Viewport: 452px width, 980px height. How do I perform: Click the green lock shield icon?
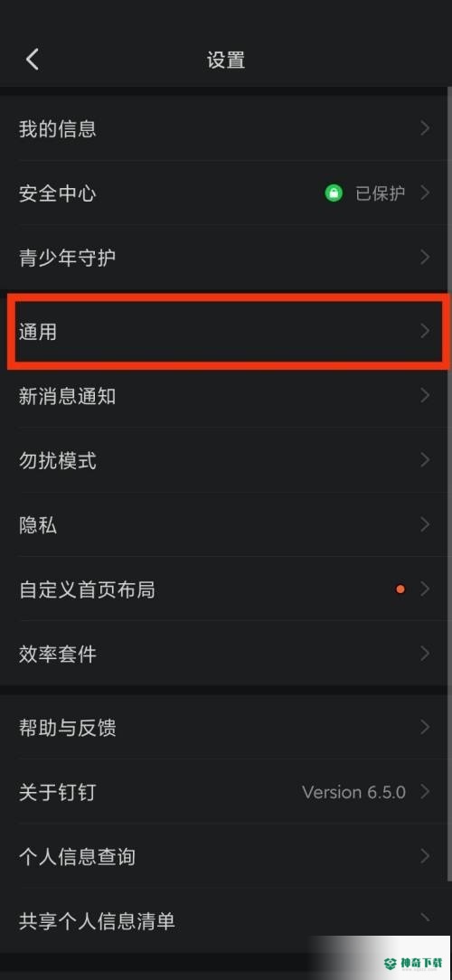click(x=334, y=193)
